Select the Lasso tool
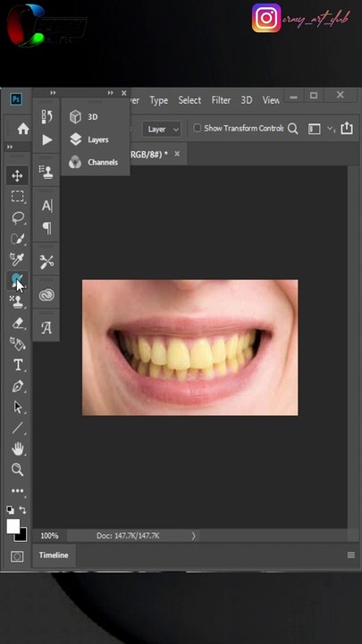Viewport: 362px width, 644px height. 17,217
